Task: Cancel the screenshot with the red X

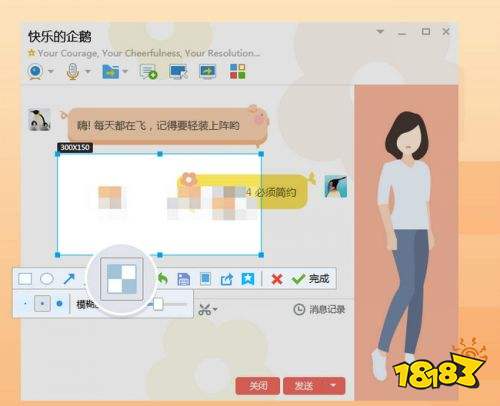Action: [277, 279]
